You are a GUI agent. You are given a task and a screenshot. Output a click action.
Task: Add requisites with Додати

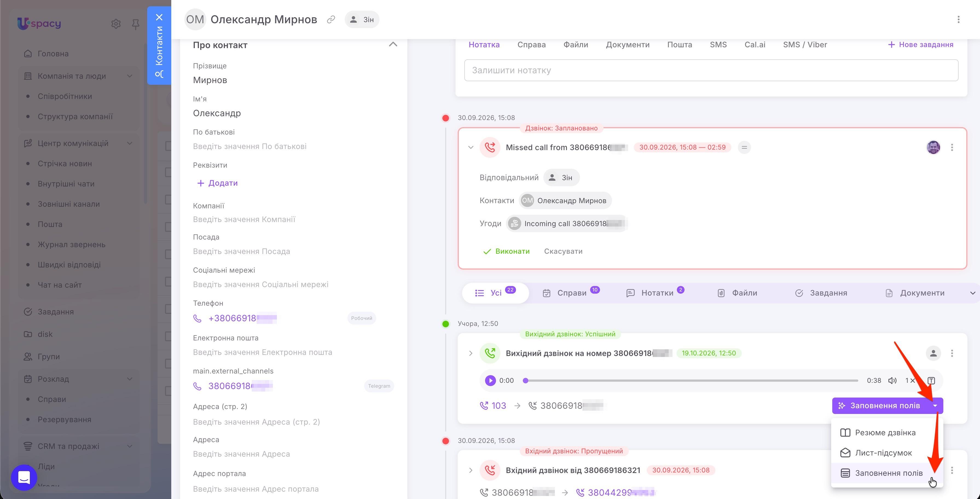(217, 183)
